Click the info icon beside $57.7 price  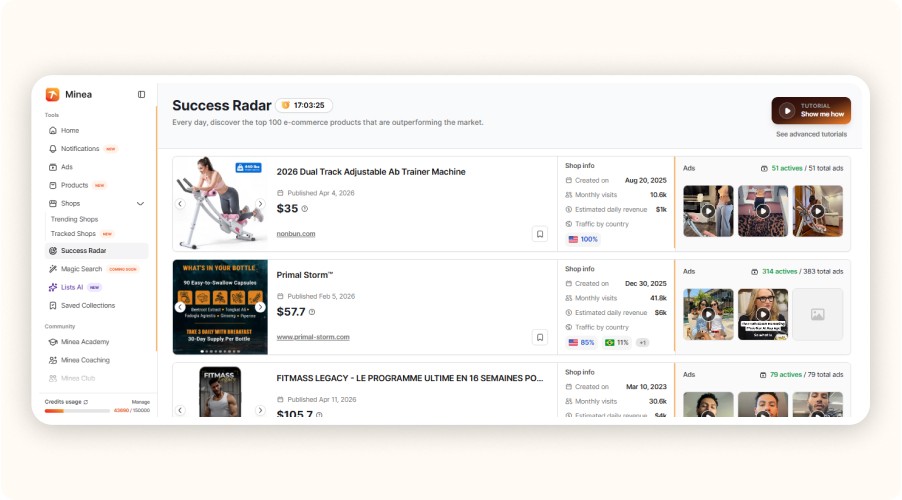click(x=312, y=312)
